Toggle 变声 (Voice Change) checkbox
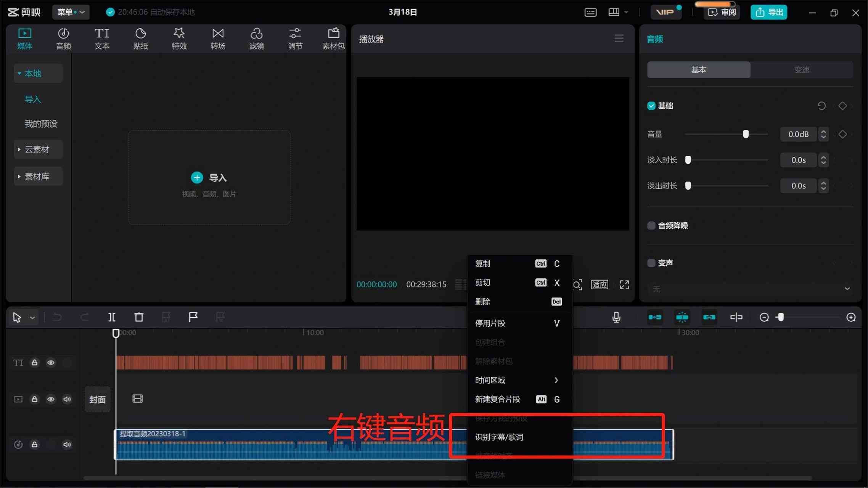This screenshot has width=868, height=488. coord(650,262)
